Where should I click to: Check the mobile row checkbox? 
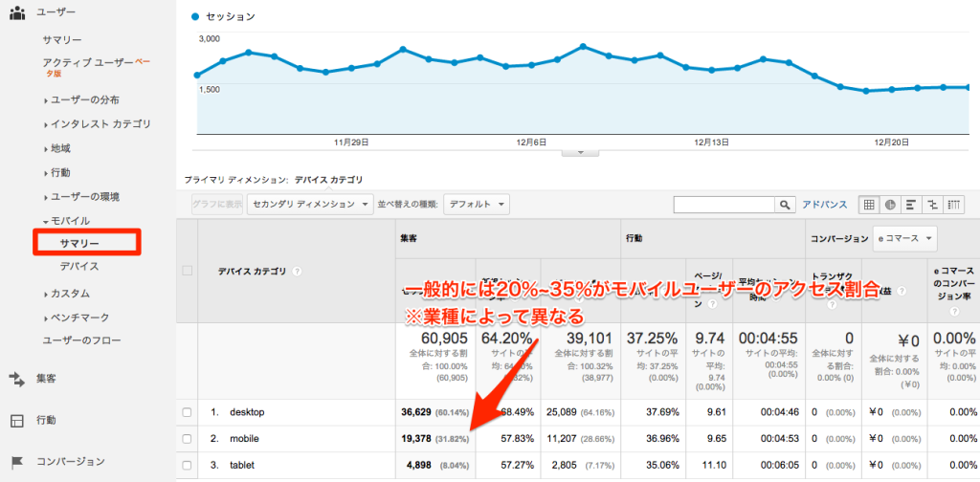click(187, 438)
